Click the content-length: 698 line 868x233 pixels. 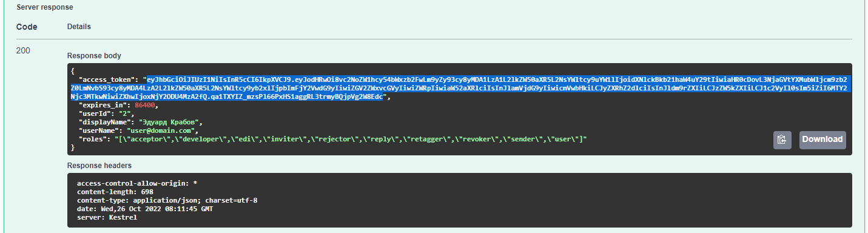pos(115,192)
